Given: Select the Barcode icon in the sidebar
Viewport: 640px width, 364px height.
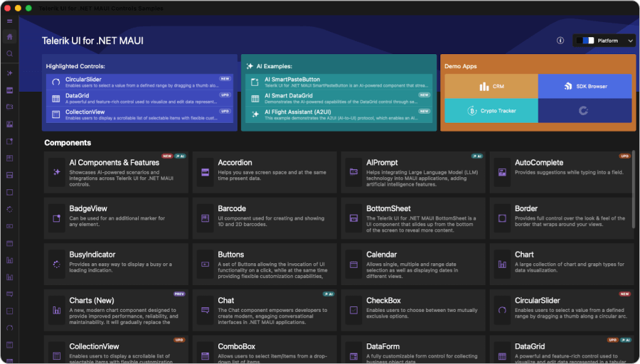Looking at the screenshot, I should pyautogui.click(x=10, y=159).
